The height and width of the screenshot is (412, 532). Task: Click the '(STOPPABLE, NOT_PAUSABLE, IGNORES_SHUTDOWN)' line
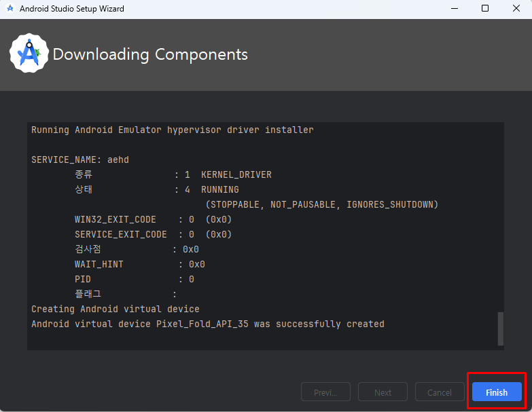click(x=322, y=205)
